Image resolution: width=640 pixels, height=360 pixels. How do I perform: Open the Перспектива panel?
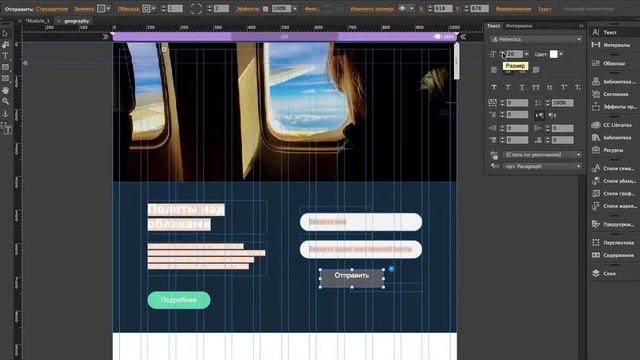pos(614,242)
